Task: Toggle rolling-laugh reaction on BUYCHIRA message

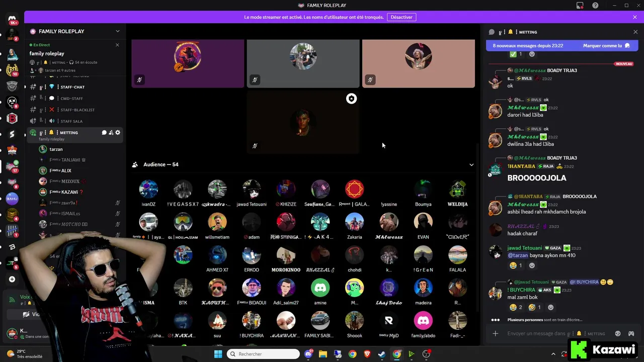Action: [x=535, y=307]
